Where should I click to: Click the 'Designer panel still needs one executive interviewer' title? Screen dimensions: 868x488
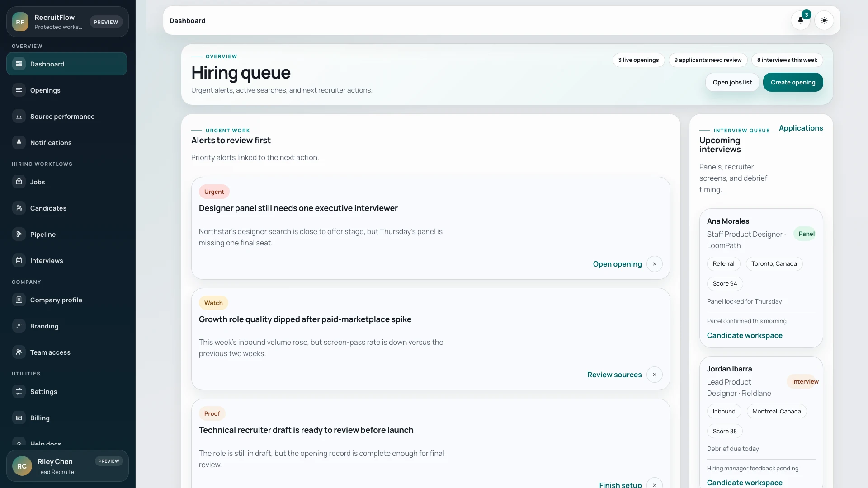click(x=298, y=208)
